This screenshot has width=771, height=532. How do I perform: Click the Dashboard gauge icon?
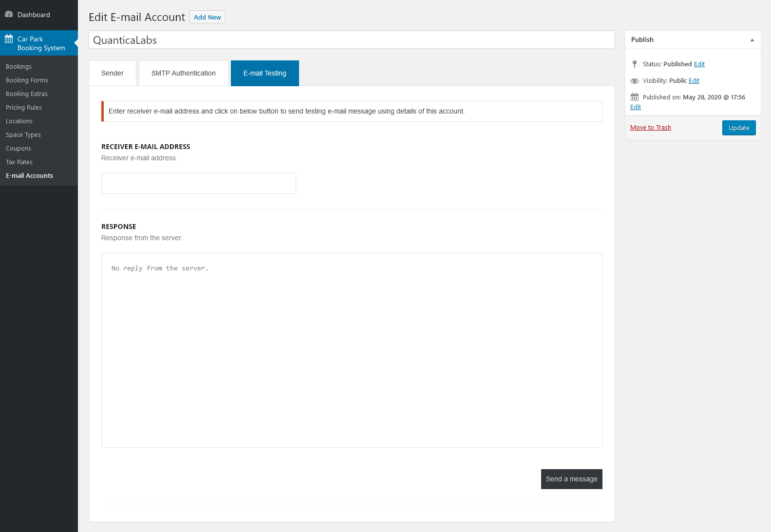9,15
